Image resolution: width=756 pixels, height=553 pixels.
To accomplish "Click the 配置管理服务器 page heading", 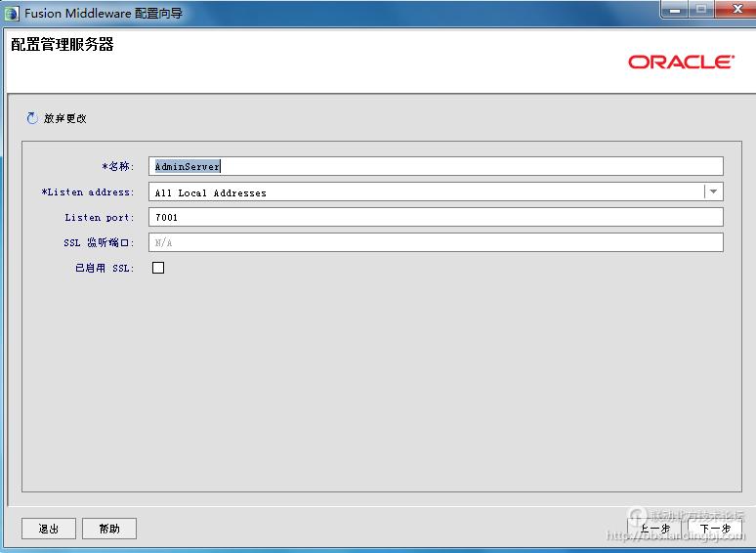I will tap(63, 45).
